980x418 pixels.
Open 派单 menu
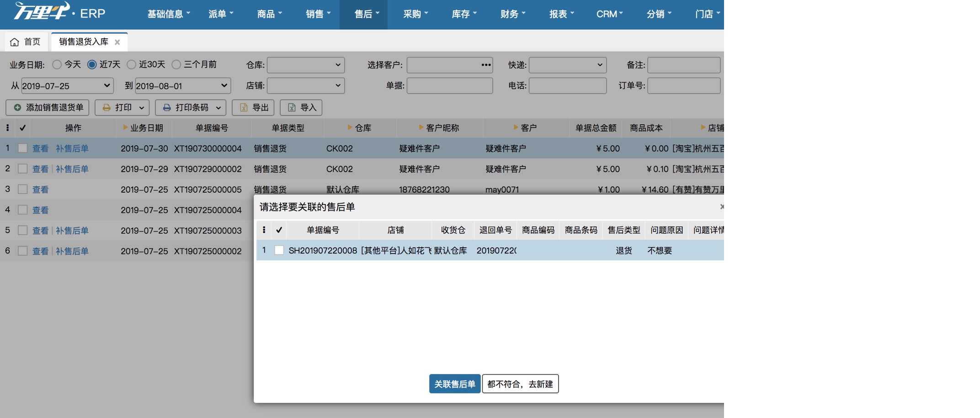(x=221, y=14)
